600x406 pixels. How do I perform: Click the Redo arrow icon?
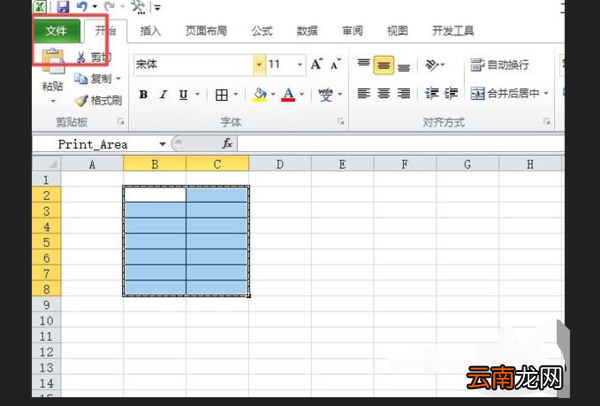[x=110, y=6]
